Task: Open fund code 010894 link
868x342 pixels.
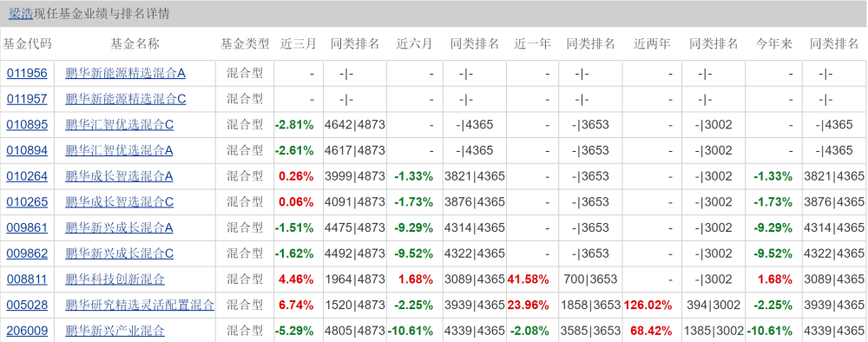Action: (27, 150)
